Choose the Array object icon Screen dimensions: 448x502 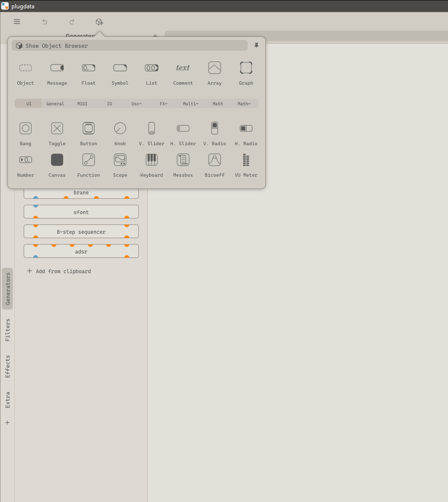[x=215, y=68]
